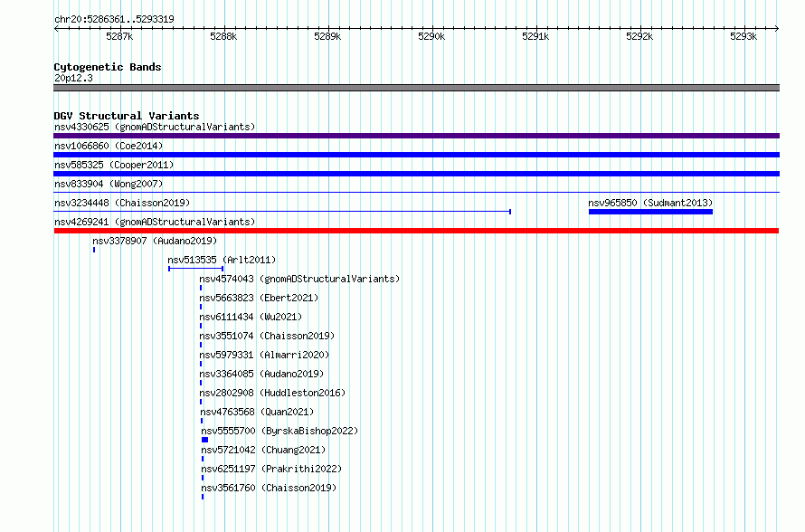805x532 pixels.
Task: Open the nsv1066860 (Coe2014) label
Action: 109,146
